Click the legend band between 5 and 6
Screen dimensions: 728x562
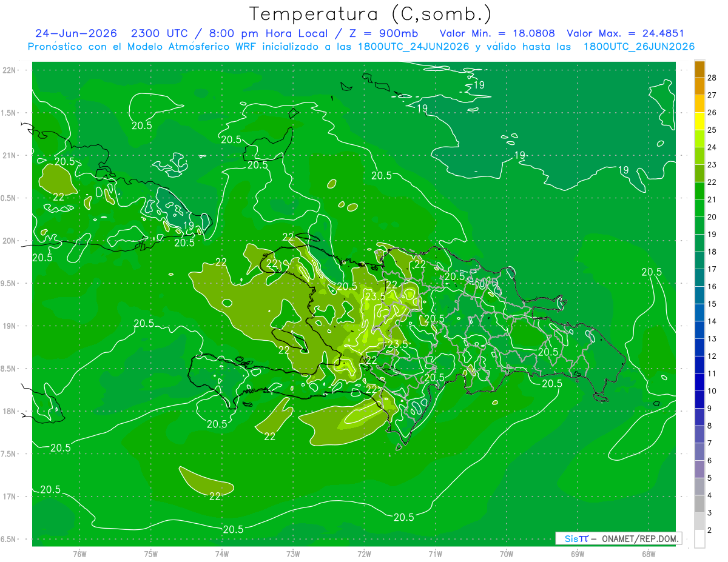pos(699,469)
